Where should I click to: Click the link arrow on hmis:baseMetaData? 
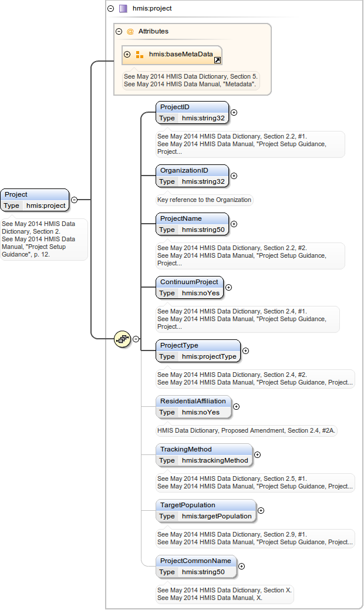click(x=217, y=60)
